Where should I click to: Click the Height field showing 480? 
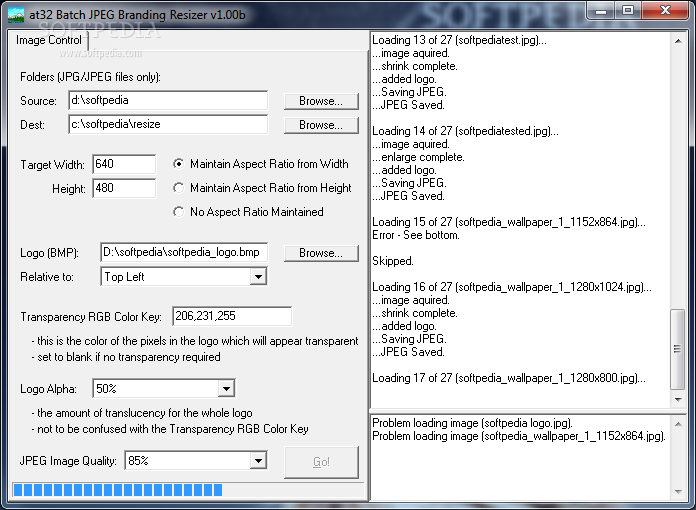pyautogui.click(x=124, y=188)
